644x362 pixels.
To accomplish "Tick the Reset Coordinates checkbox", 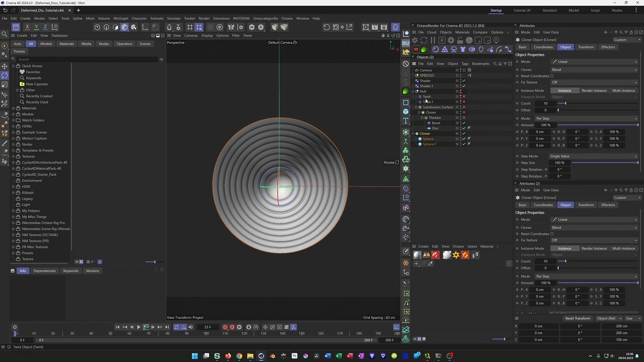I will 552,76.
